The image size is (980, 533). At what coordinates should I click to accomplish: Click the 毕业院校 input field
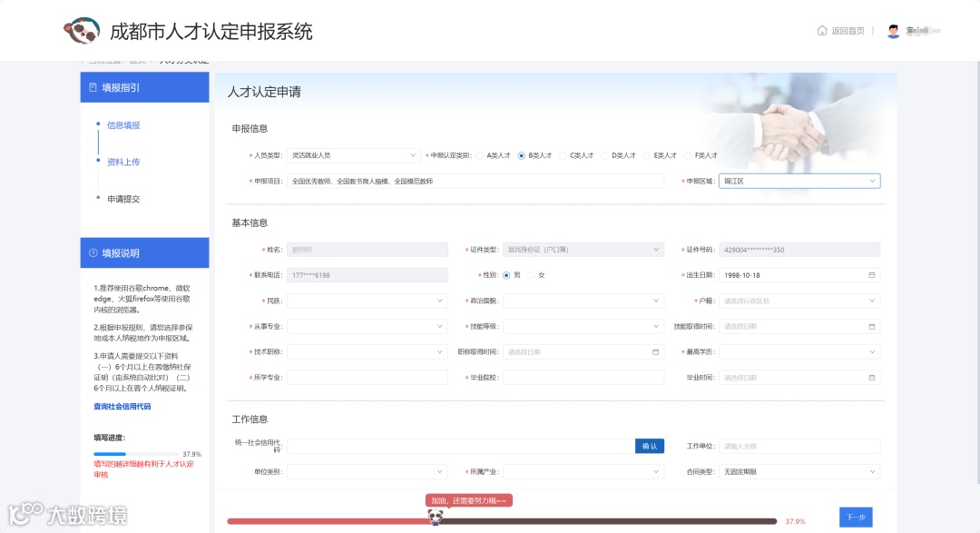(583, 378)
